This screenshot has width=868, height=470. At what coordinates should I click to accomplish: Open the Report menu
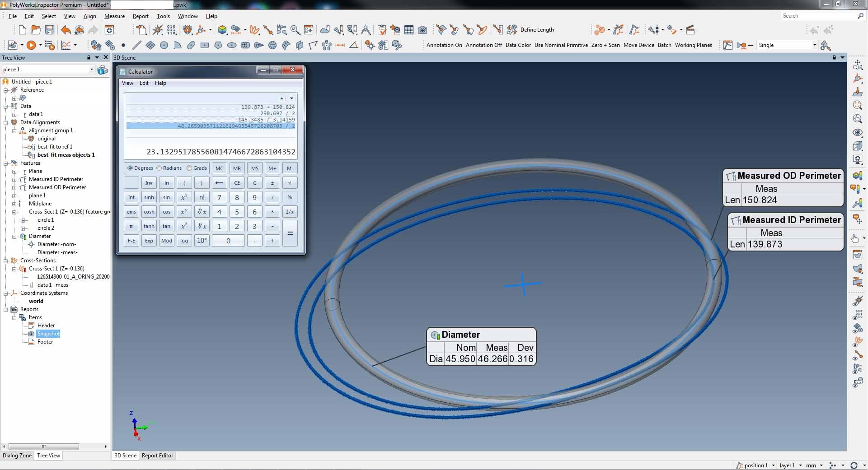[x=141, y=16]
